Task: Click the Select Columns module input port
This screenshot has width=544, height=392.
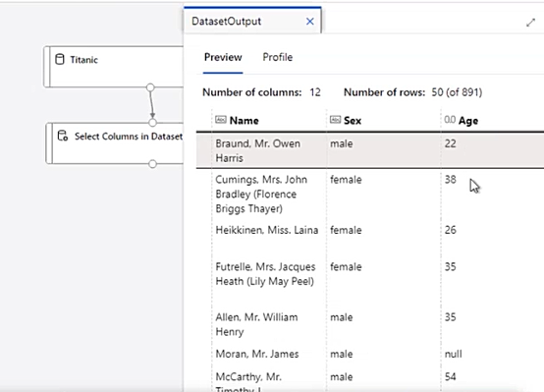Action: [x=152, y=123]
